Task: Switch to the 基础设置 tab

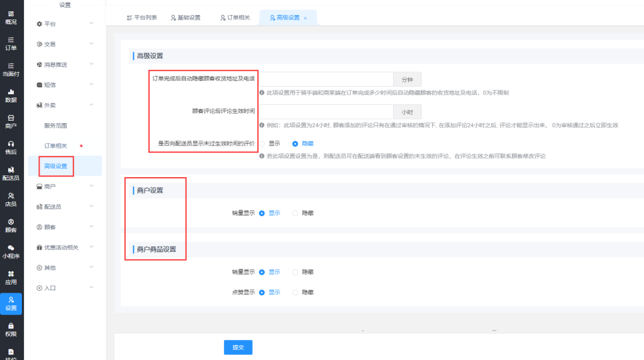Action: tap(186, 18)
